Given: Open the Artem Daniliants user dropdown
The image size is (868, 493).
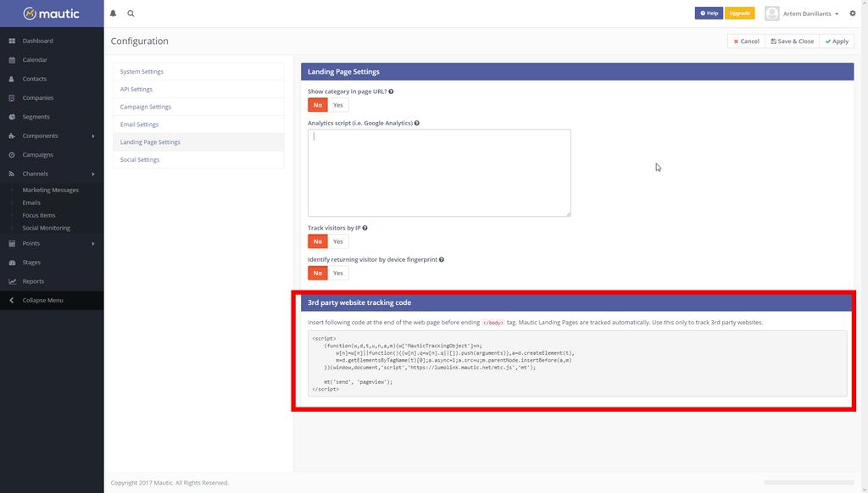Looking at the screenshot, I should pyautogui.click(x=810, y=14).
